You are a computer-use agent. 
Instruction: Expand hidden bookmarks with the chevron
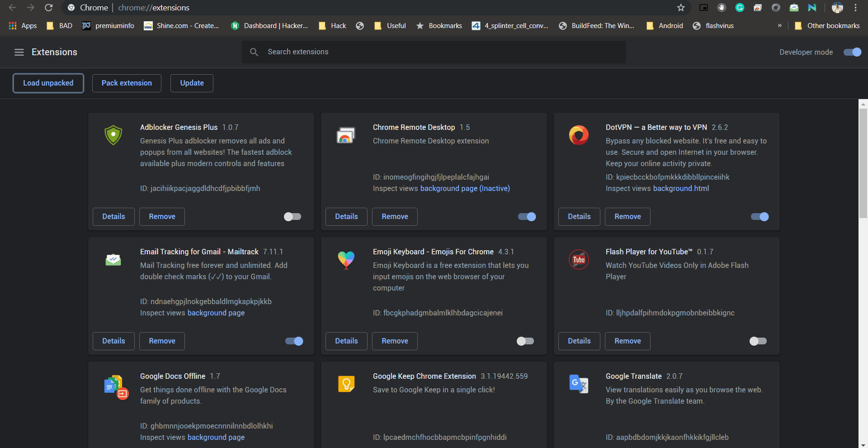[x=779, y=26]
